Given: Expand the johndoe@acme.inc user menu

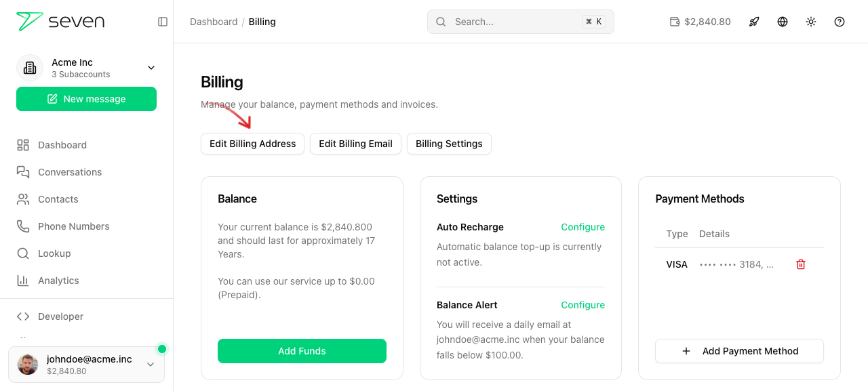Looking at the screenshot, I should pyautogui.click(x=151, y=365).
